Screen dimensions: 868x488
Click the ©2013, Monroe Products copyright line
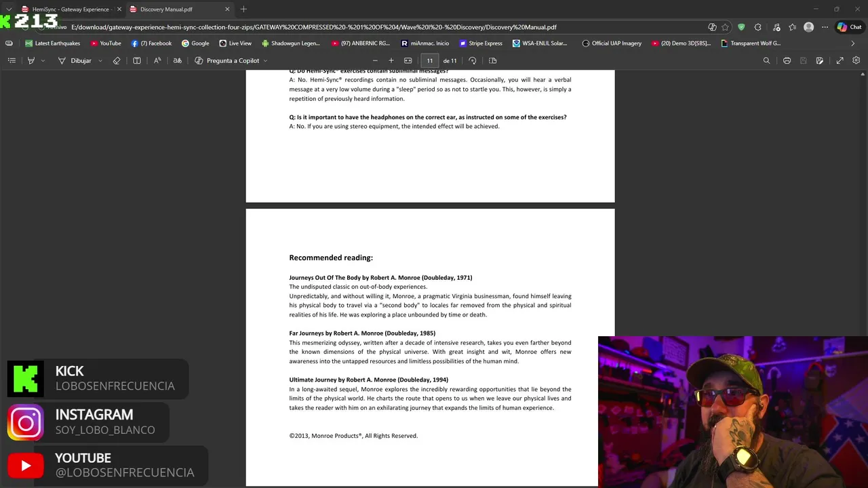click(353, 436)
